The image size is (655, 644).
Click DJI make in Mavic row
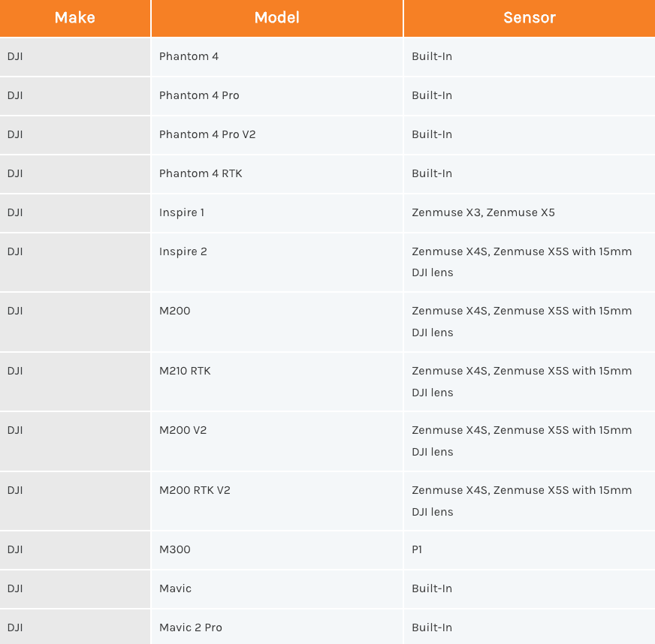point(75,589)
